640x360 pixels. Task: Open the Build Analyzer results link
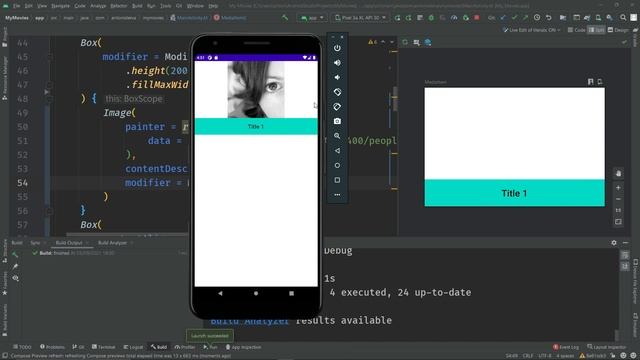click(x=250, y=320)
